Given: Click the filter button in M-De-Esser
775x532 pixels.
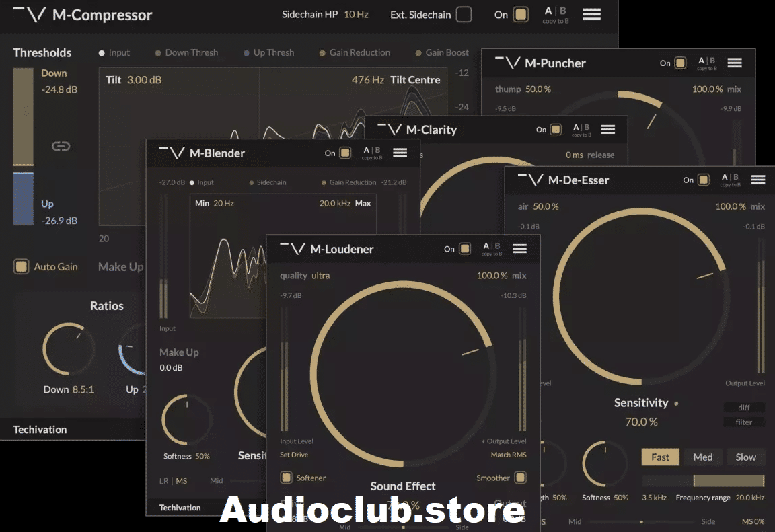Looking at the screenshot, I should [744, 422].
